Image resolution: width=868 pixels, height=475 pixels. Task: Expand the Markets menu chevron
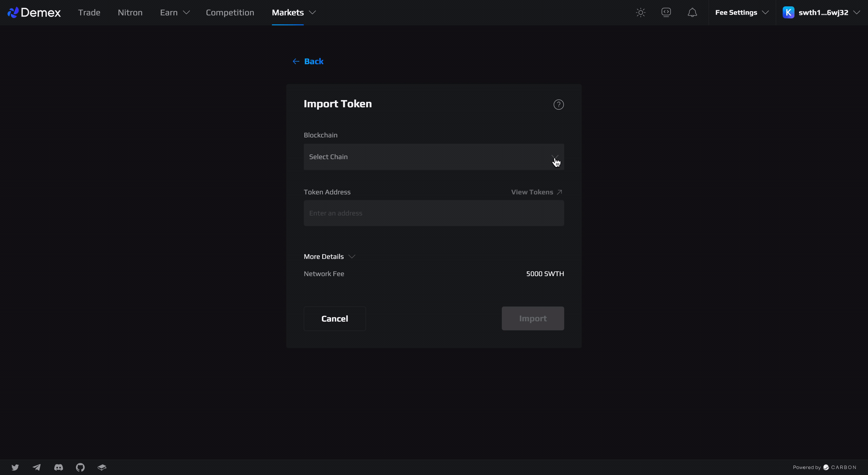click(x=313, y=13)
